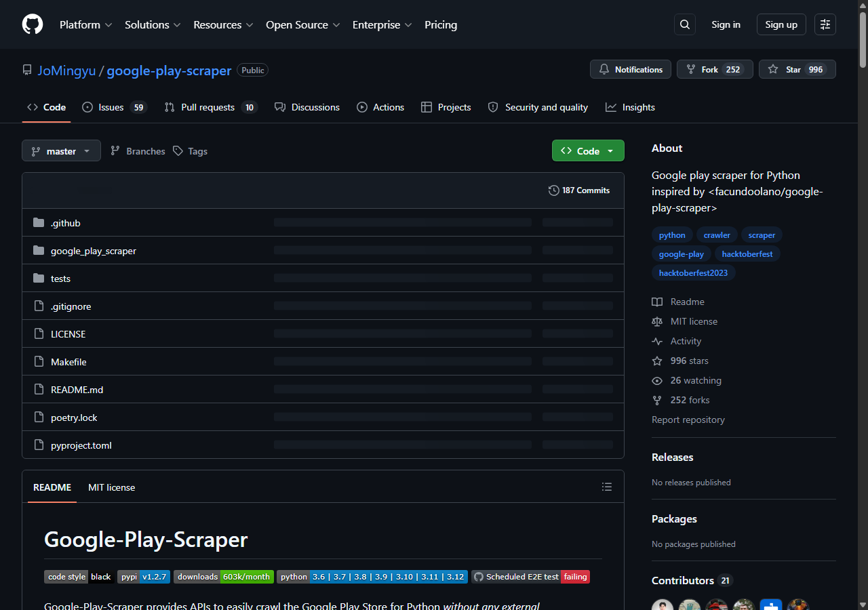Click the LICENSE file icon
Image resolution: width=868 pixels, height=610 pixels.
(x=39, y=334)
